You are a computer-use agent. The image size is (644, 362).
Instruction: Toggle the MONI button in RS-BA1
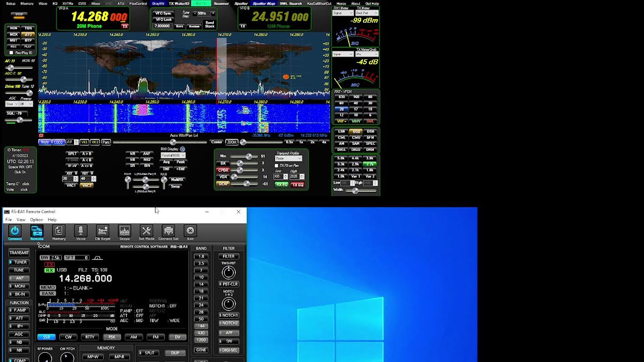[19, 286]
